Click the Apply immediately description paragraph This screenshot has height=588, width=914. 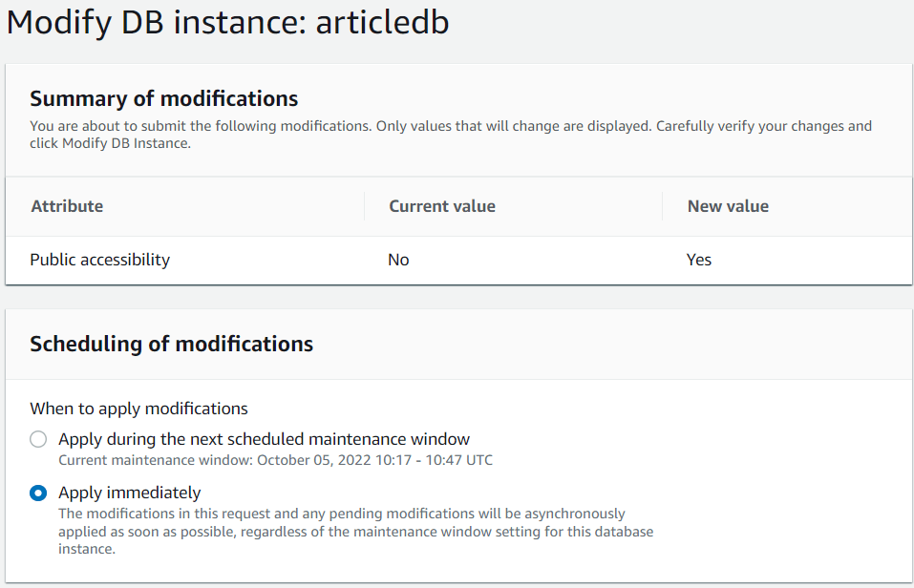tap(355, 532)
